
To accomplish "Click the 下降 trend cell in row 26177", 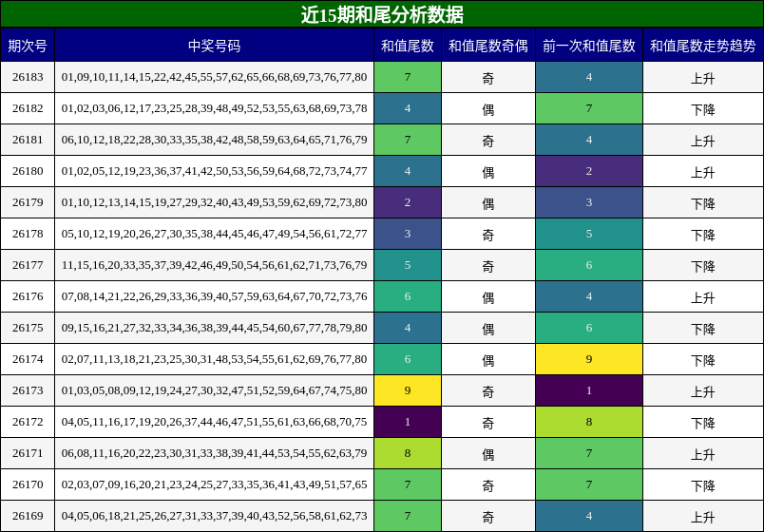I will coord(703,265).
